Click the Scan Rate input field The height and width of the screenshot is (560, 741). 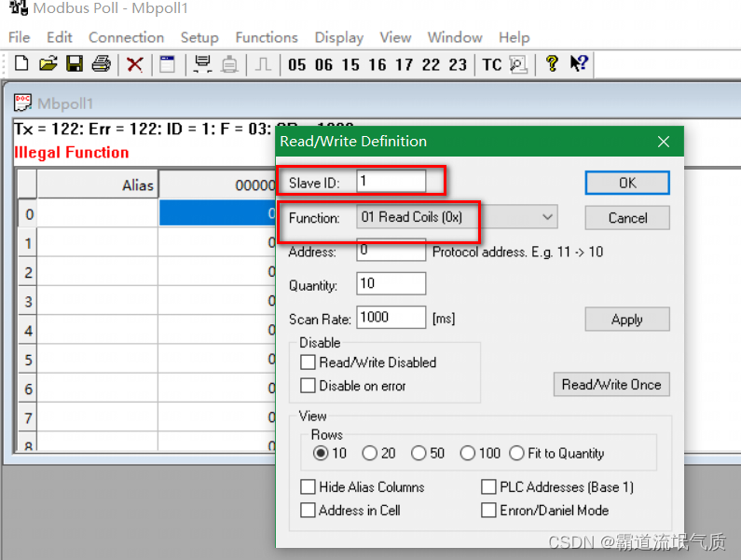(391, 317)
